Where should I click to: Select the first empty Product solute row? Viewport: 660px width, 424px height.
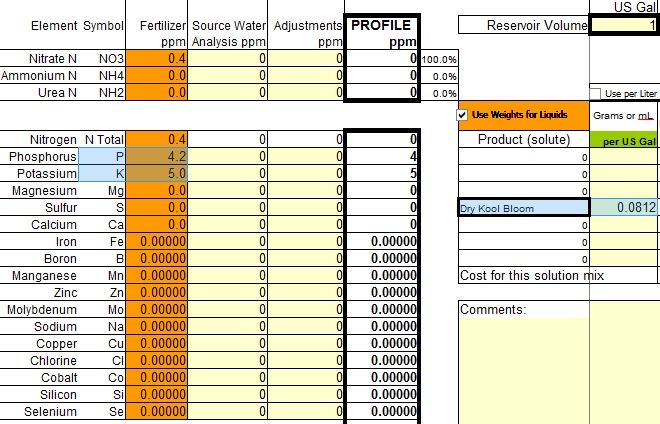[524, 157]
